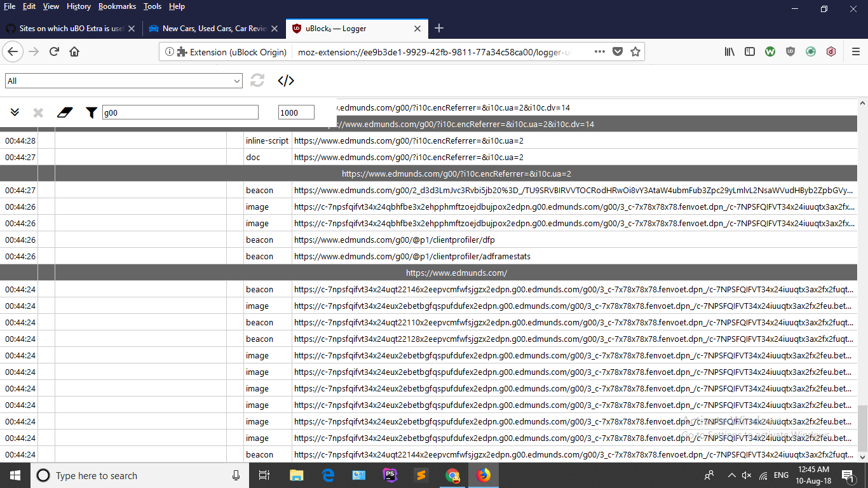Click the back navigation arrow button
Screen dimensions: 868x488
13,51
